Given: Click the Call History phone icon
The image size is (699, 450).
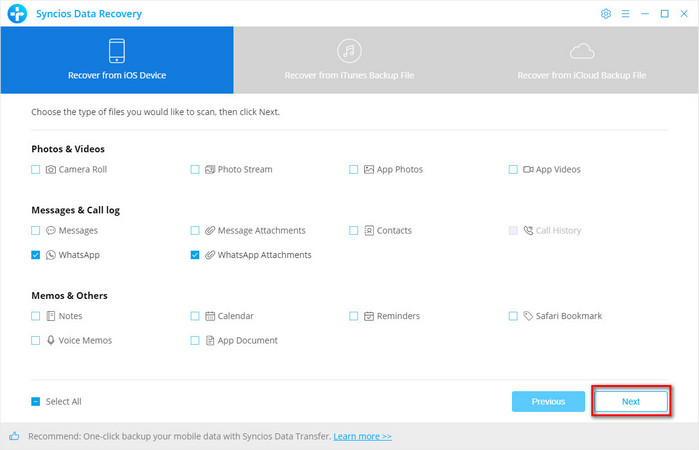Looking at the screenshot, I should pos(528,231).
